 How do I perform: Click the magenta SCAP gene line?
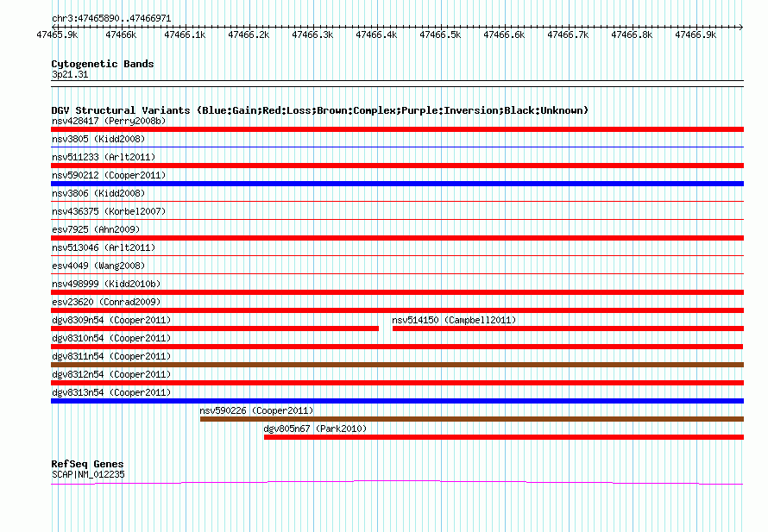tap(397, 483)
